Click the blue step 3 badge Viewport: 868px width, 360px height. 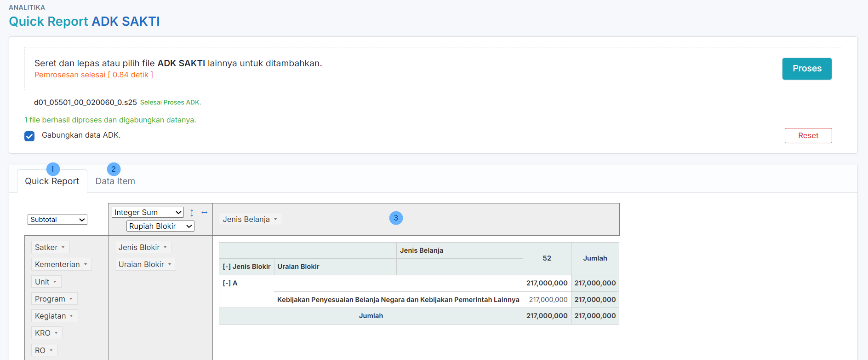tap(396, 218)
